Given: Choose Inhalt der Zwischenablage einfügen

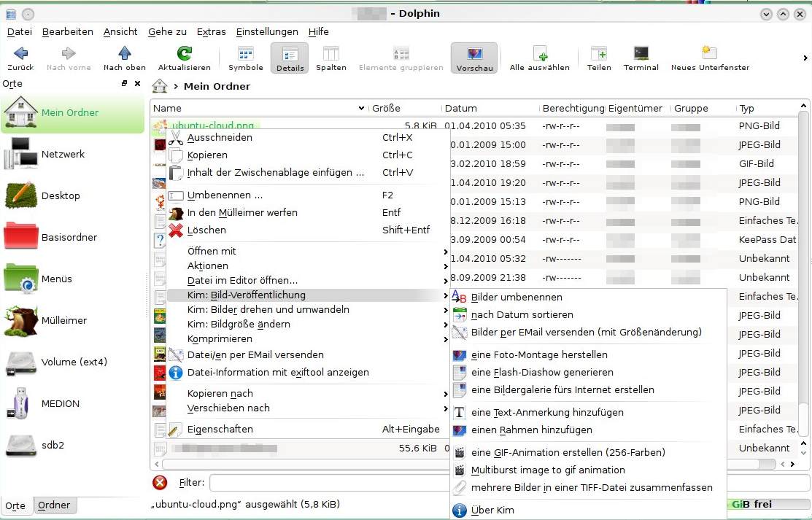Looking at the screenshot, I should pos(308,172).
